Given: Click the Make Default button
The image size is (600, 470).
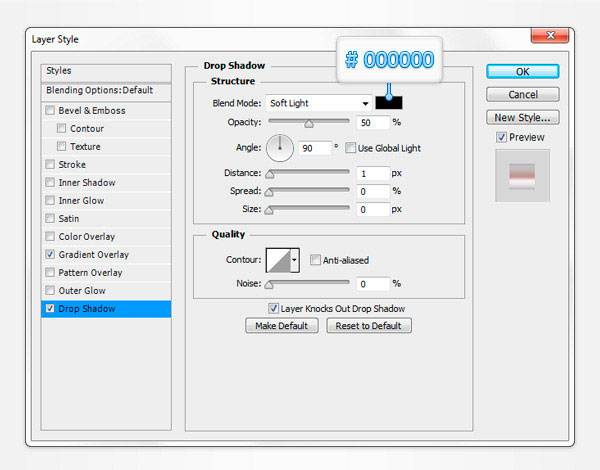Looking at the screenshot, I should 282,326.
